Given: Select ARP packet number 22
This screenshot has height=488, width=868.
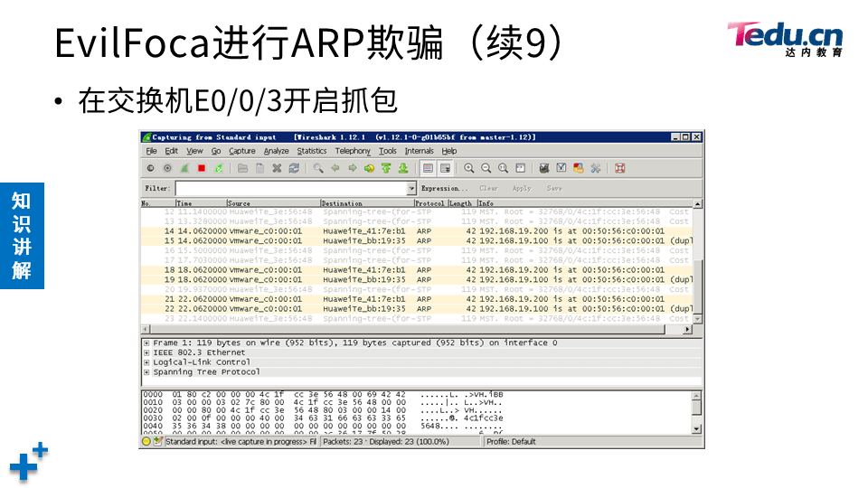Looking at the screenshot, I should coord(417,309).
